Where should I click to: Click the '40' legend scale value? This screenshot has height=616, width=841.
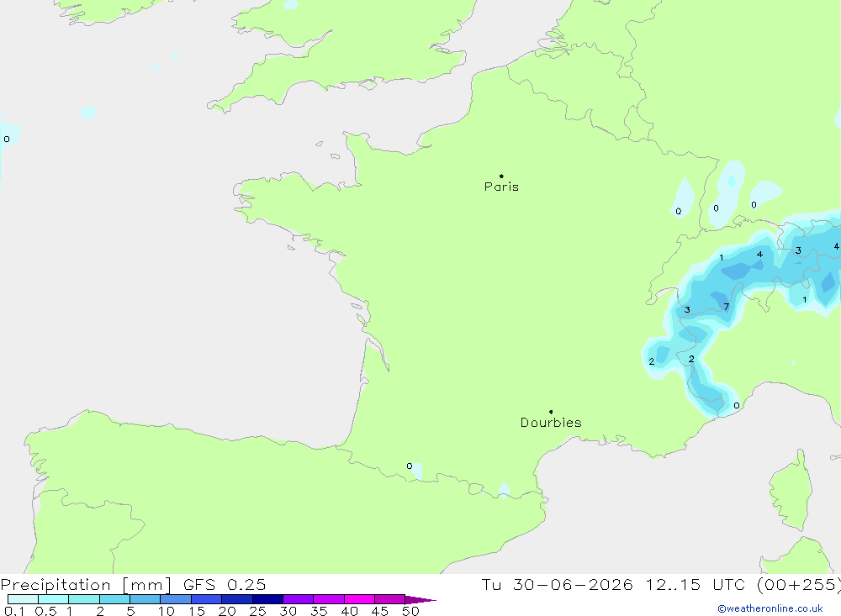(350, 611)
